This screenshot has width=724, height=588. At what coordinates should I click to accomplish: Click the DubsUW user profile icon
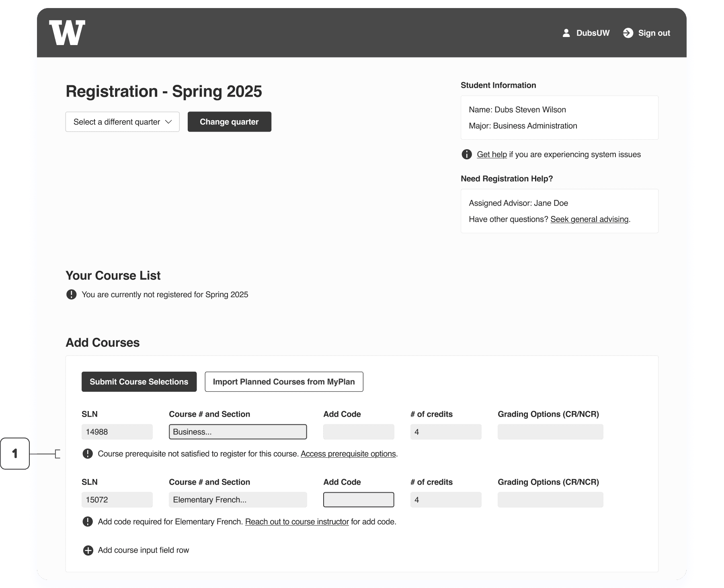[x=566, y=33]
